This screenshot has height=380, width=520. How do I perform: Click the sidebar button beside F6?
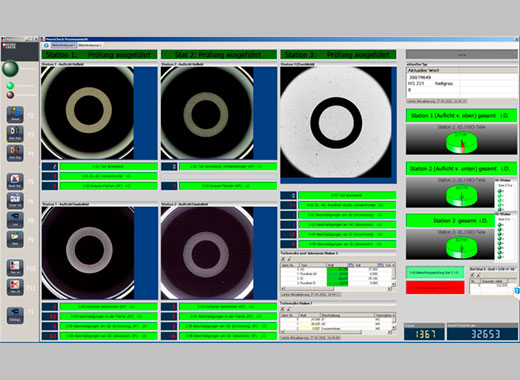15,201
